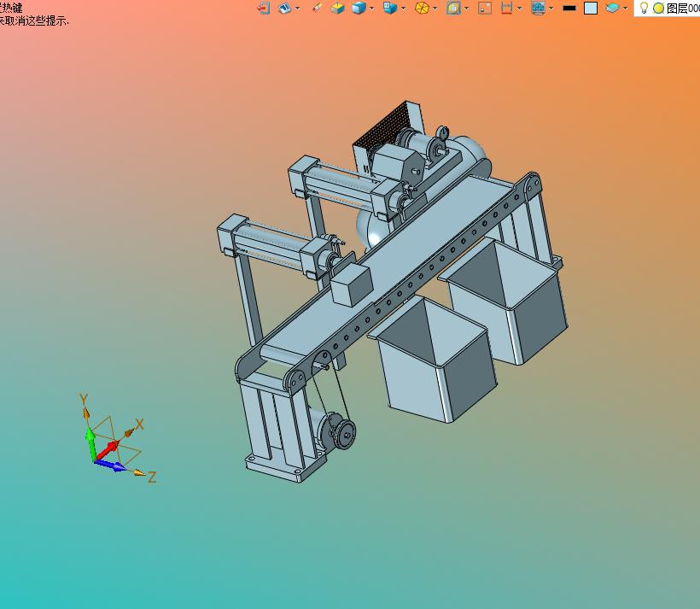
Task: Click the yellow-topped box icon
Action: click(x=337, y=8)
